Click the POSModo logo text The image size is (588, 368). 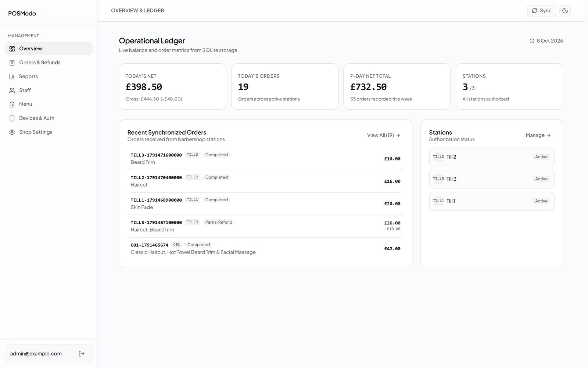tap(22, 14)
